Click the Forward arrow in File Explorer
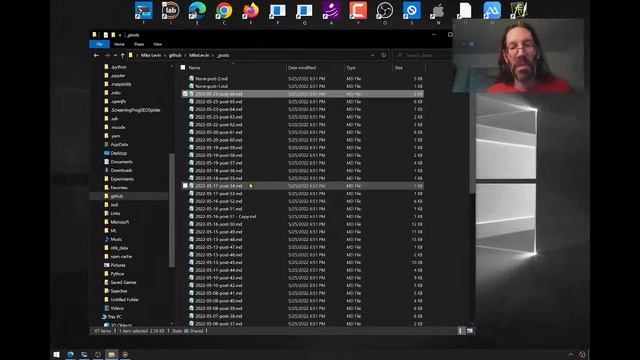The image size is (640, 360). coord(107,55)
